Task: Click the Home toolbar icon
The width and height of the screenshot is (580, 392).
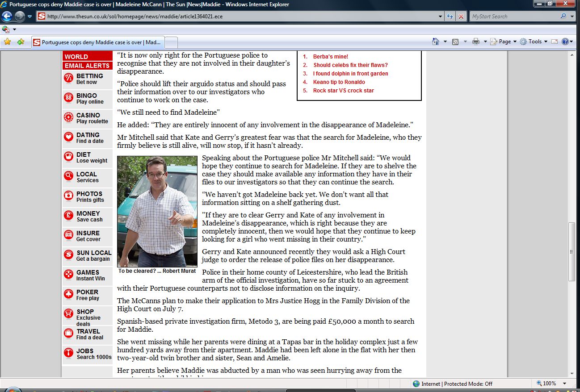Action: pos(436,42)
